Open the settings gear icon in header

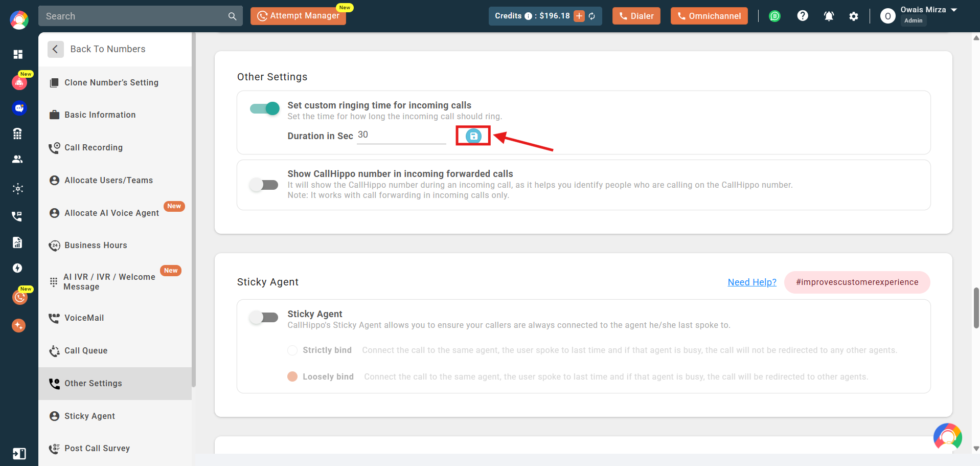[854, 16]
